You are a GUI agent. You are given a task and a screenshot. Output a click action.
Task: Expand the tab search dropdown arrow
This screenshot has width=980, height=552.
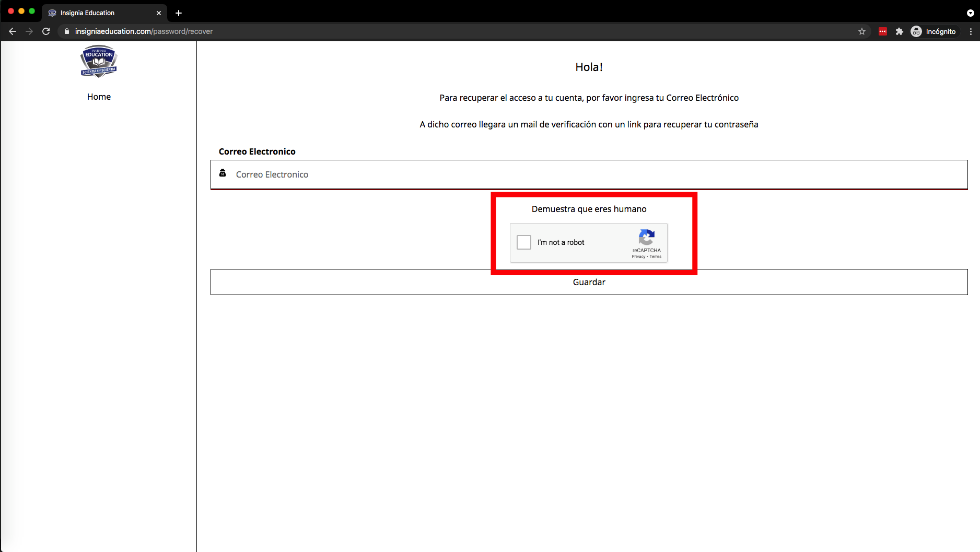pos(970,13)
